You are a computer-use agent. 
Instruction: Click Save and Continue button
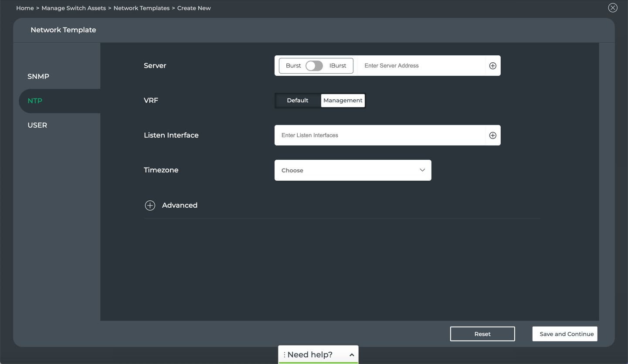click(564, 334)
